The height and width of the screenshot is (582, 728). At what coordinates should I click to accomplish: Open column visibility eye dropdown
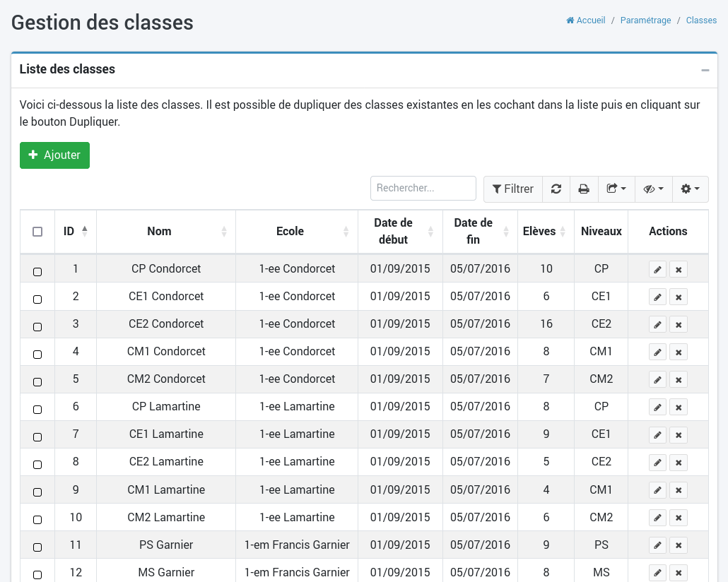(x=653, y=189)
